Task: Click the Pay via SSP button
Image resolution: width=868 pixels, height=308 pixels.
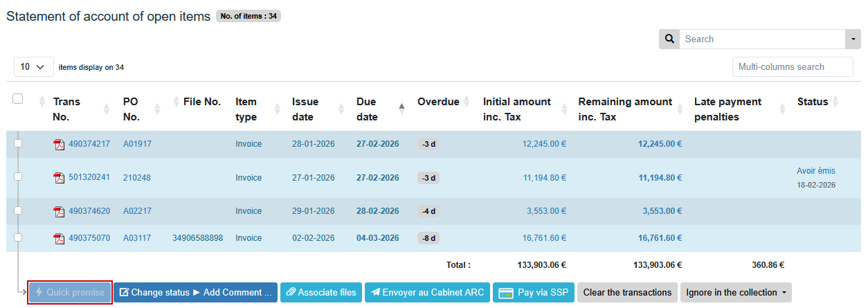Action: click(534, 293)
